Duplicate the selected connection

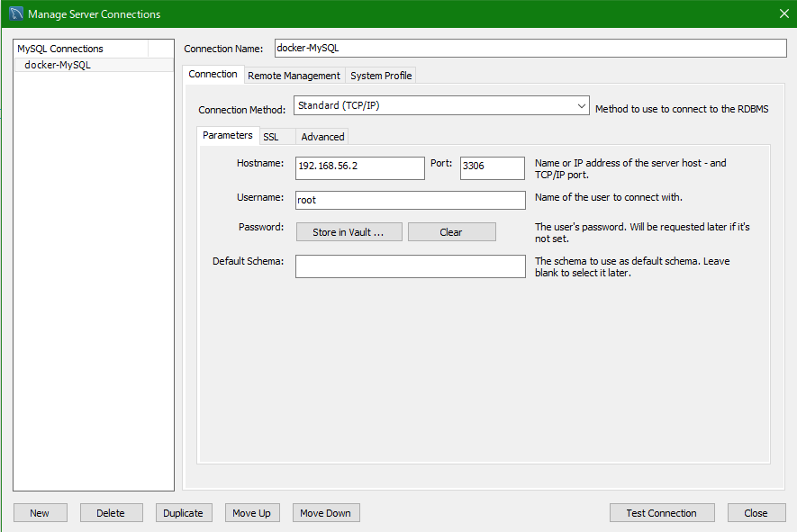pyautogui.click(x=184, y=513)
